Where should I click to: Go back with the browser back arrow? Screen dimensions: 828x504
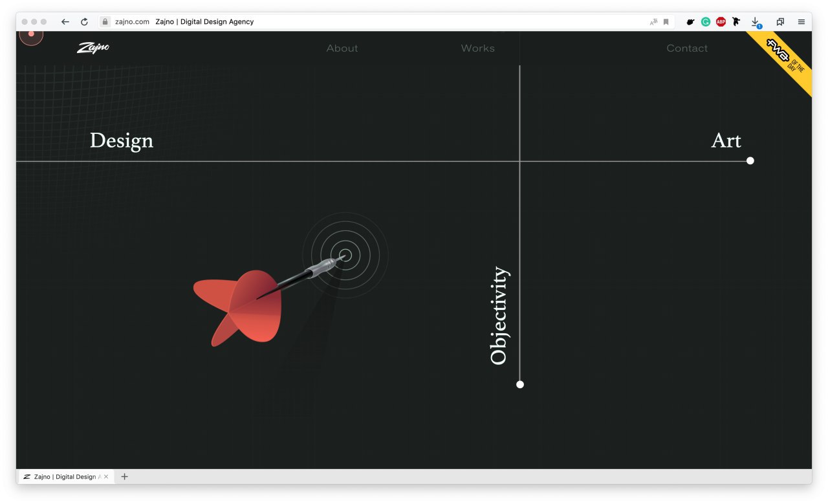point(65,22)
